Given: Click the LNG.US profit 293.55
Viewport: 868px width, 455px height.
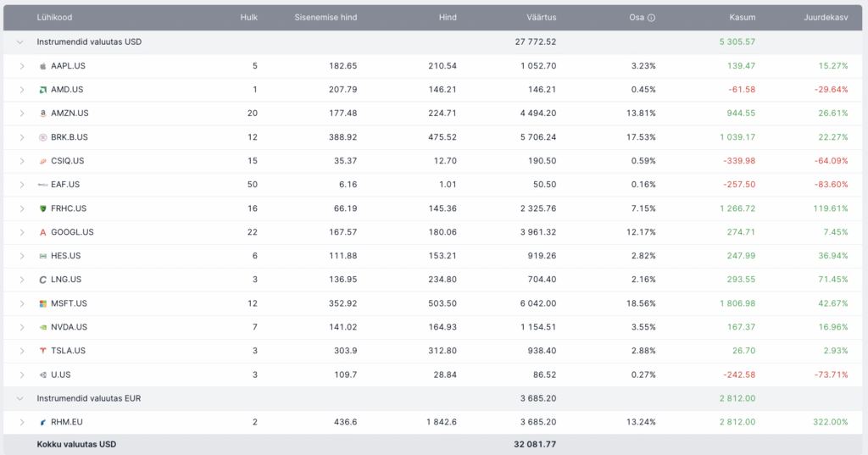Looking at the screenshot, I should pos(741,280).
